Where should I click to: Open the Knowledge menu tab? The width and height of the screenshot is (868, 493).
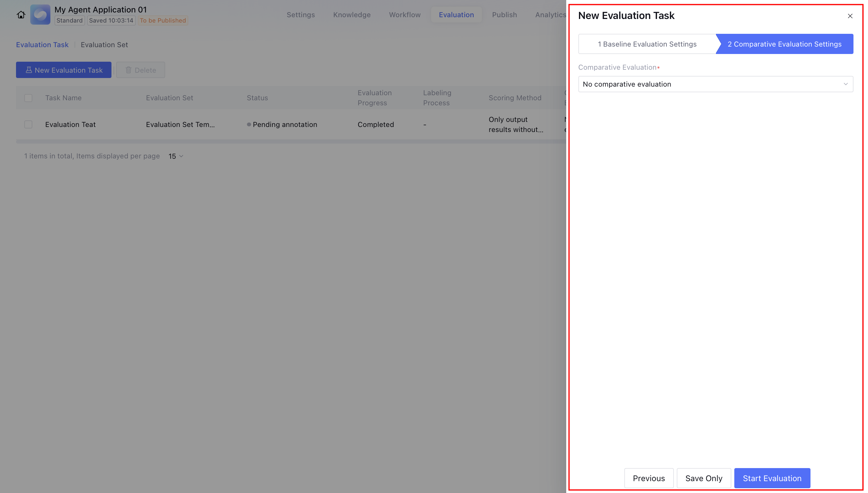[352, 15]
